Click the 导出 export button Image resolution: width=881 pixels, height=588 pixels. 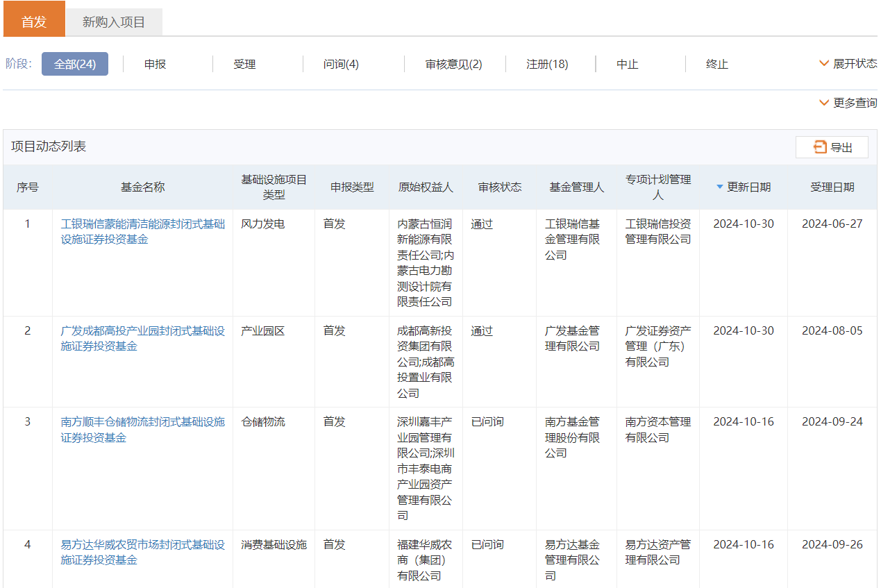click(x=832, y=147)
